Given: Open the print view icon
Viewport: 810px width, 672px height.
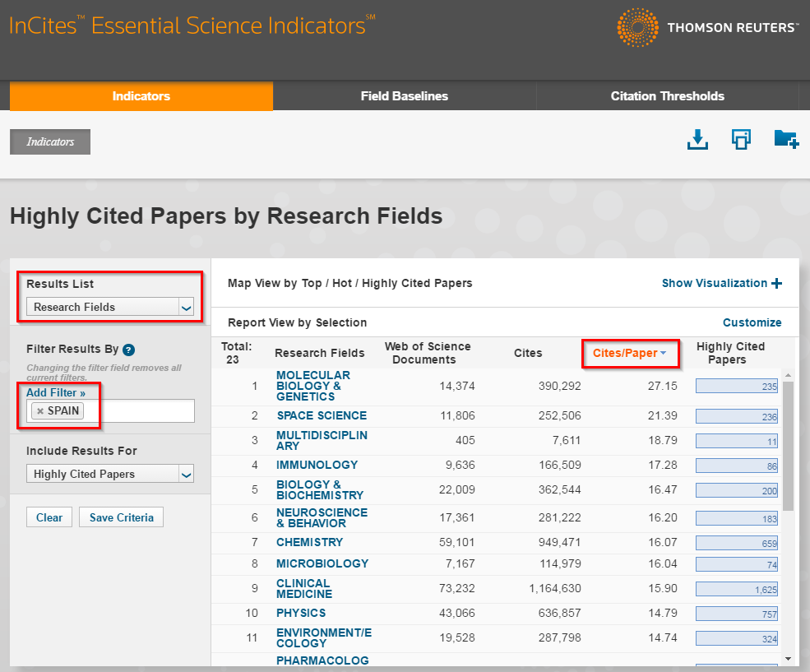Looking at the screenshot, I should pos(741,139).
